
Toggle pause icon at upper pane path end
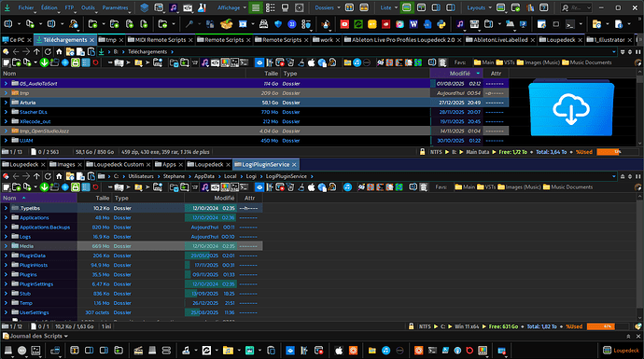(637, 51)
